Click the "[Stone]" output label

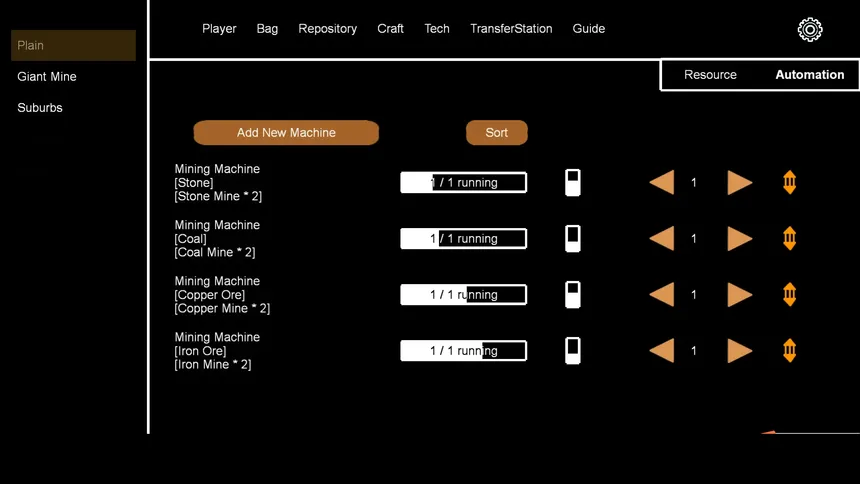coord(194,183)
